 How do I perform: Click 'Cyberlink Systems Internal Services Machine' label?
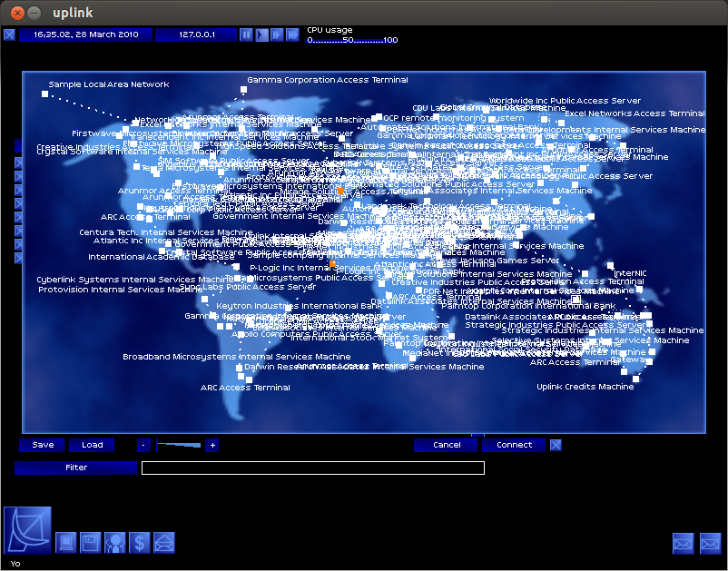coord(134,280)
